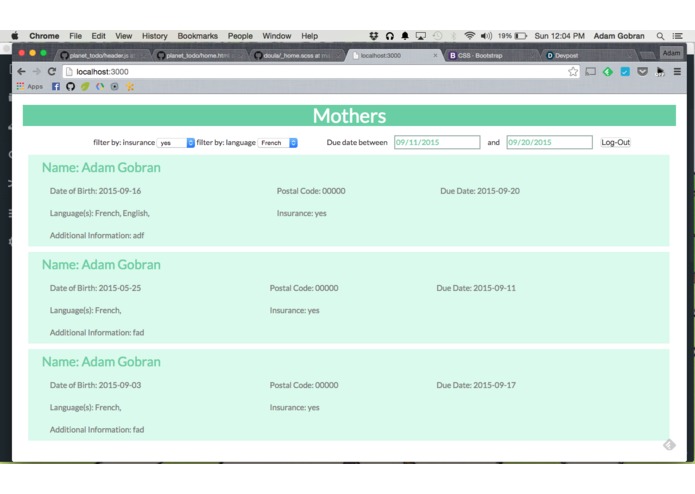Open the volume control in menu bar
Viewport: 695px width, 494px height.
tap(486, 36)
